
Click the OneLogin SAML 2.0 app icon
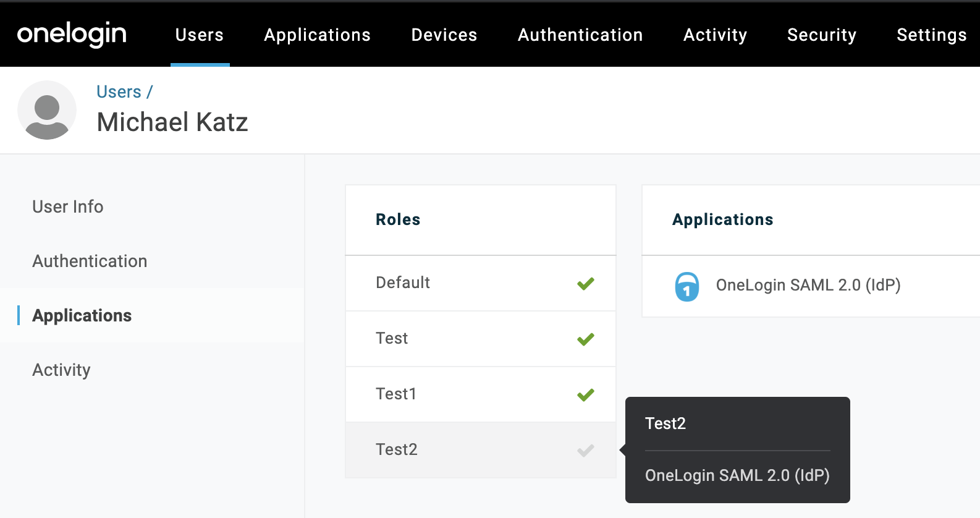point(686,286)
